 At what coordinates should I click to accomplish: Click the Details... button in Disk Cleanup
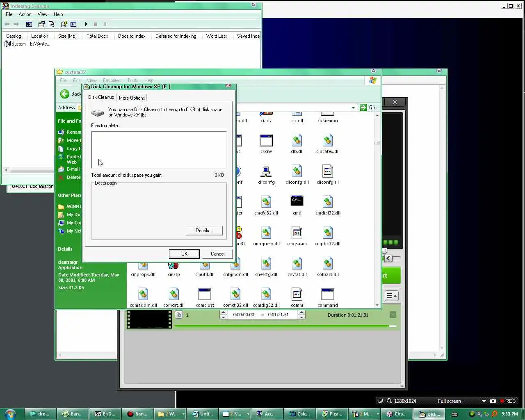(x=204, y=231)
